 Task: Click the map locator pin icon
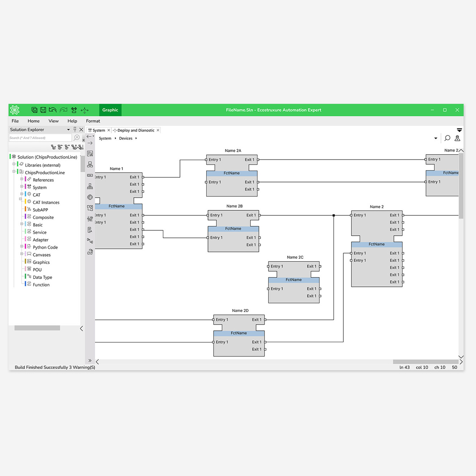tap(457, 138)
